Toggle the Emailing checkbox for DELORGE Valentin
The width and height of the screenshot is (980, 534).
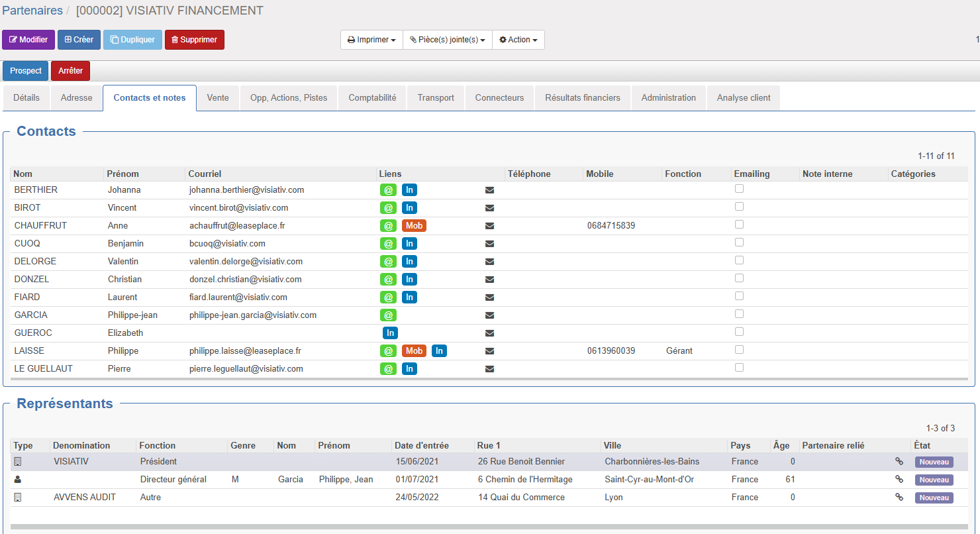tap(740, 260)
